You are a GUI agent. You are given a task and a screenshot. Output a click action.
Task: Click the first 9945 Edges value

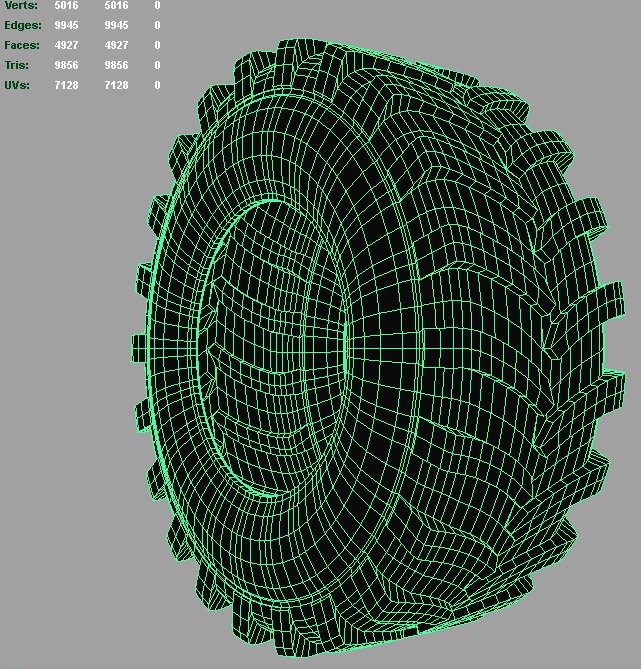click(66, 26)
